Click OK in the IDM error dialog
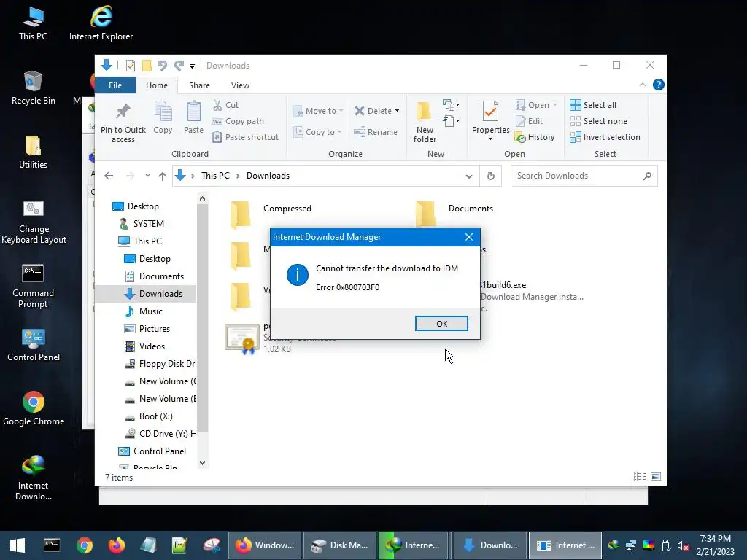The height and width of the screenshot is (560, 747). 441,323
